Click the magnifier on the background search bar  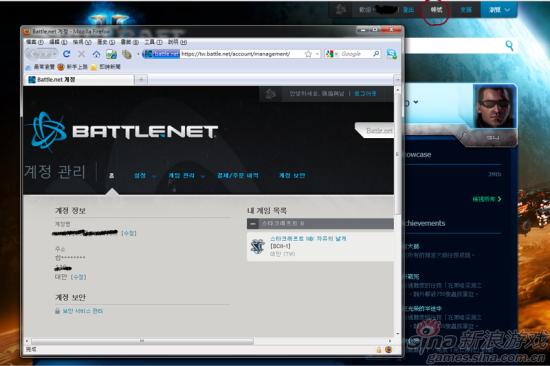[x=509, y=45]
